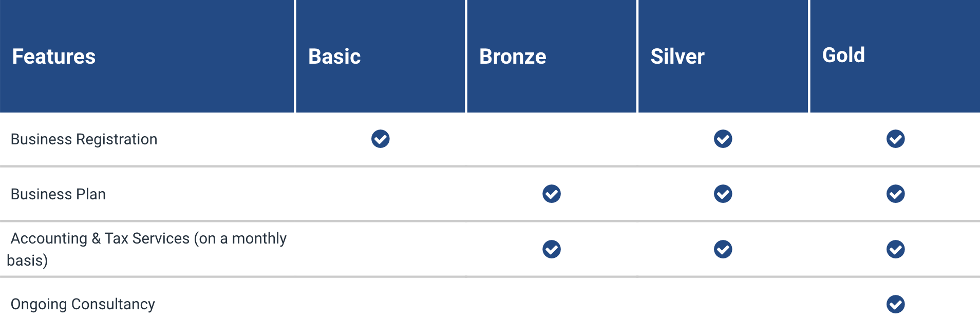Select the Bronze plan column header

point(513,57)
